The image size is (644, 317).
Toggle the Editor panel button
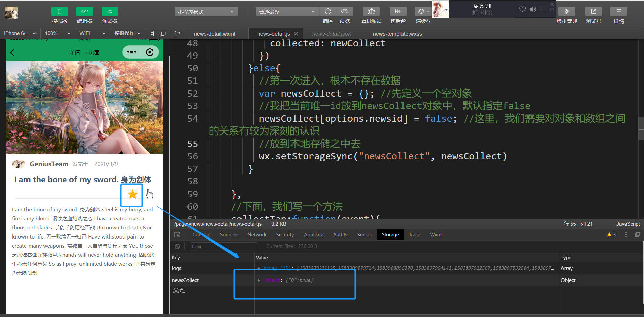tap(85, 11)
